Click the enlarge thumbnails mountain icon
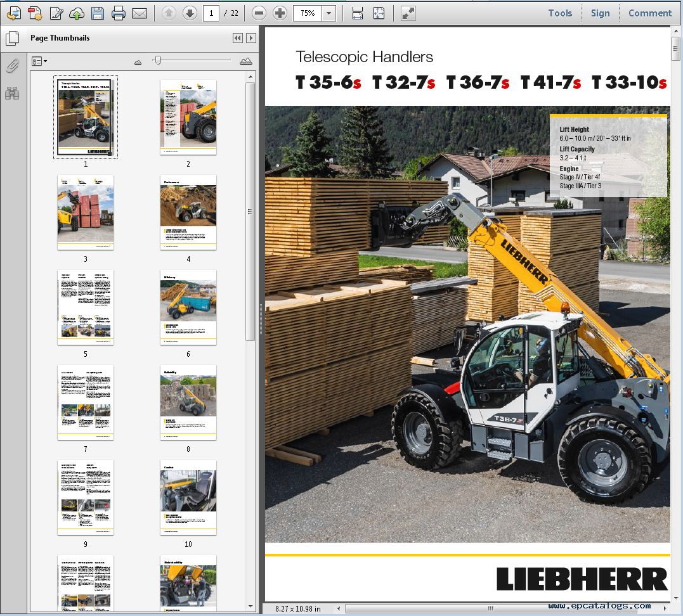The image size is (683, 616). pos(245,61)
